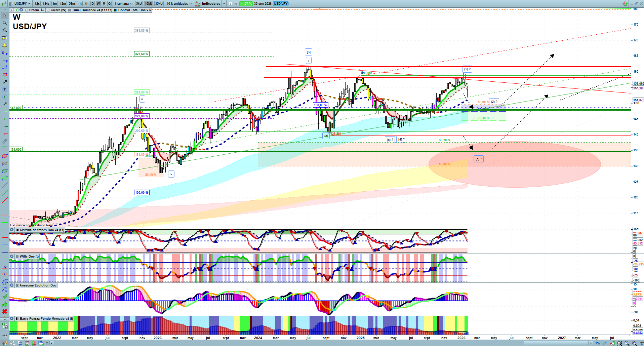Screen dimensions: 644x346
Task: Select the red ellipse drawing tool
Action: pyautogui.click(x=4, y=156)
